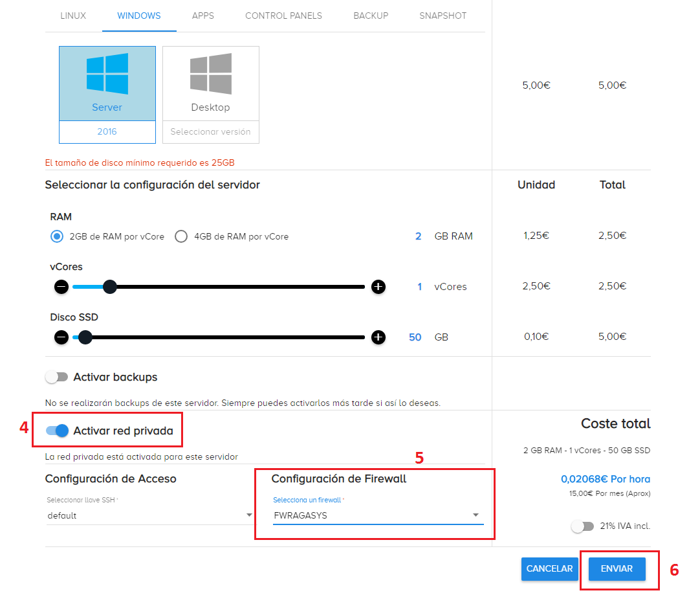The height and width of the screenshot is (595, 700).
Task: Click the CANCELAR button
Action: pos(549,569)
